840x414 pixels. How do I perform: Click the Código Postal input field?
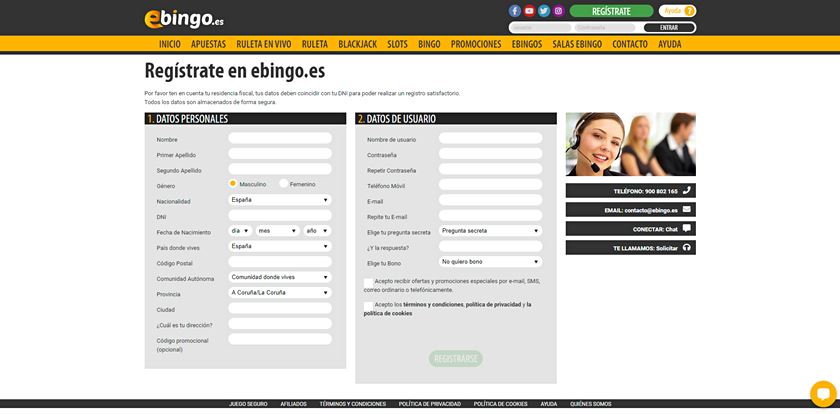(280, 262)
